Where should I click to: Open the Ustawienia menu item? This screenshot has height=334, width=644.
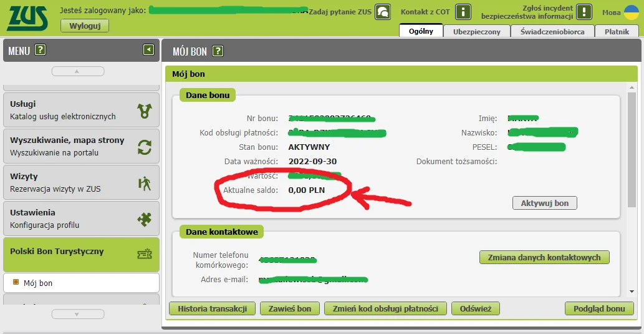click(x=81, y=219)
